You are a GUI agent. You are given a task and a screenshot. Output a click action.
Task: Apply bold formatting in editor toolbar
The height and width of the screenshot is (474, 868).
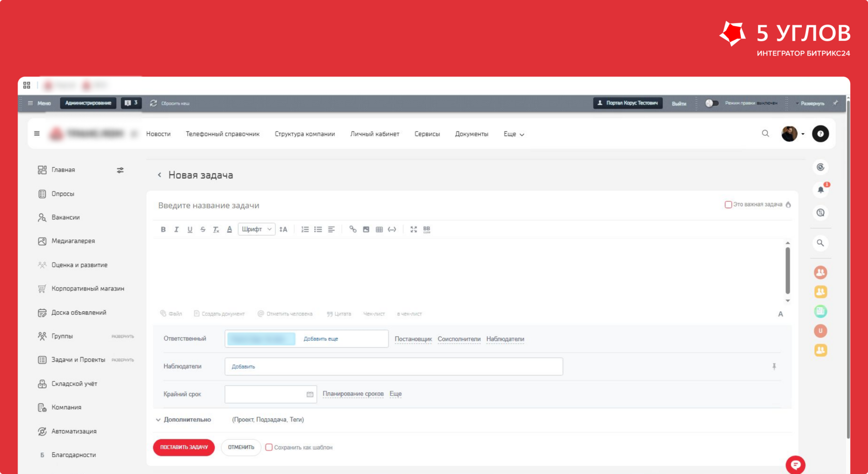pos(163,229)
